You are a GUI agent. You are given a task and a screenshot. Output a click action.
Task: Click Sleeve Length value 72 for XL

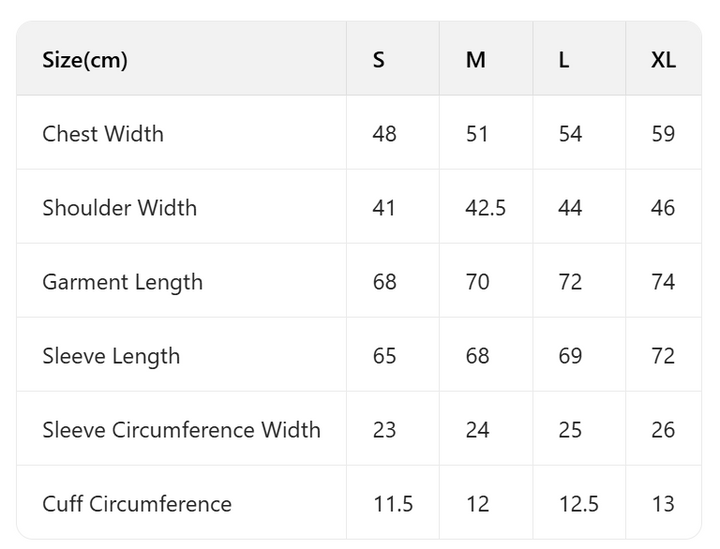(663, 356)
